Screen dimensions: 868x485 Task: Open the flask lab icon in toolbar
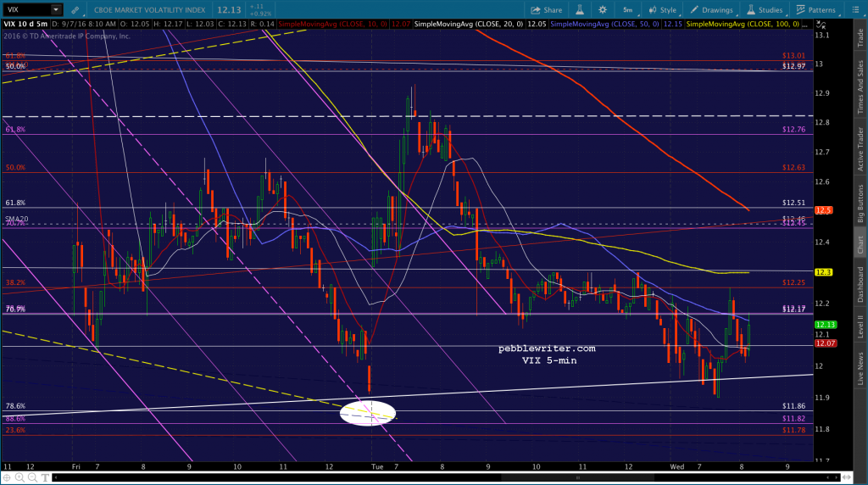click(580, 10)
